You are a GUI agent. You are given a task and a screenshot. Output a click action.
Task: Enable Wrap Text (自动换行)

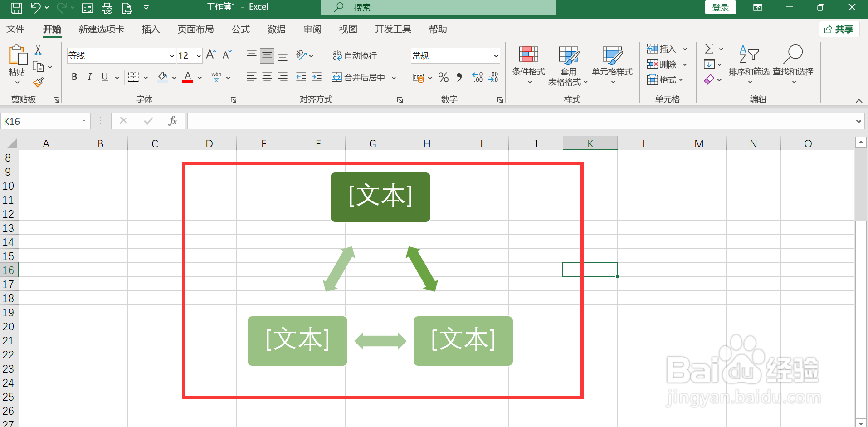pyautogui.click(x=355, y=55)
